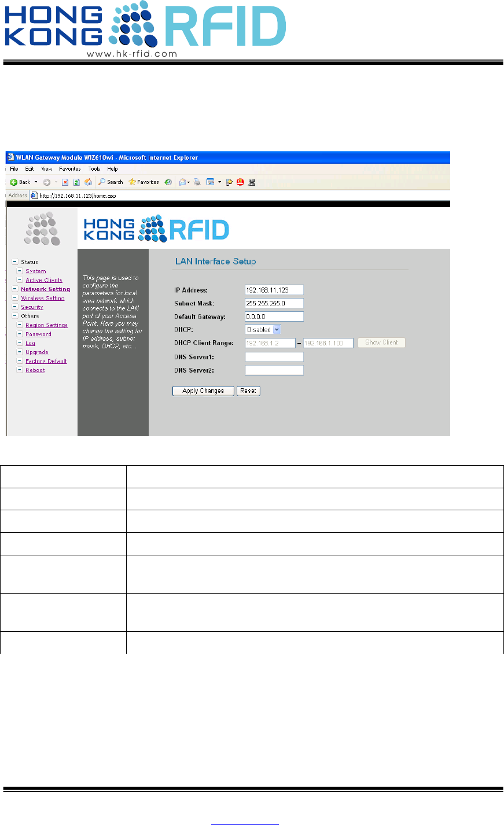Collapse the Status tree node
This screenshot has height=825, width=504.
pyautogui.click(x=15, y=262)
